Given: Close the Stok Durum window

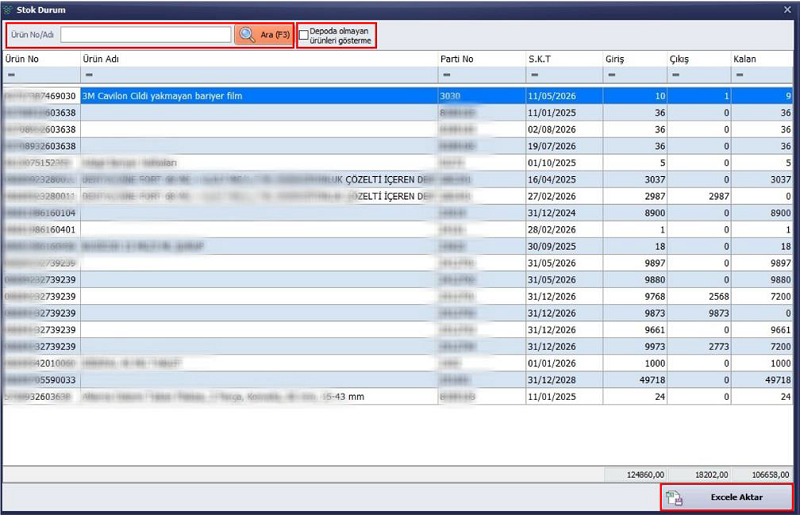Looking at the screenshot, I should 786,8.
